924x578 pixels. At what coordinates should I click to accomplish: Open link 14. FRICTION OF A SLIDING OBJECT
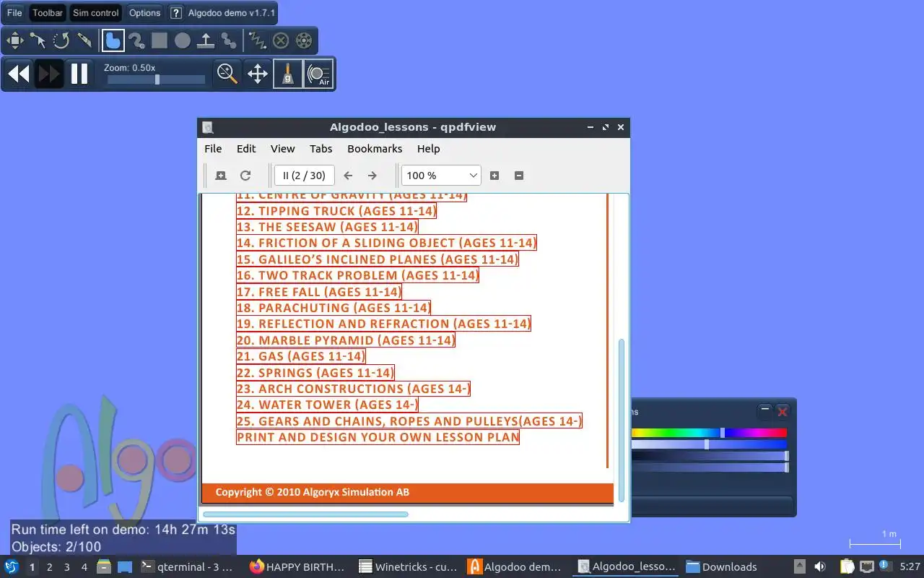[386, 243]
